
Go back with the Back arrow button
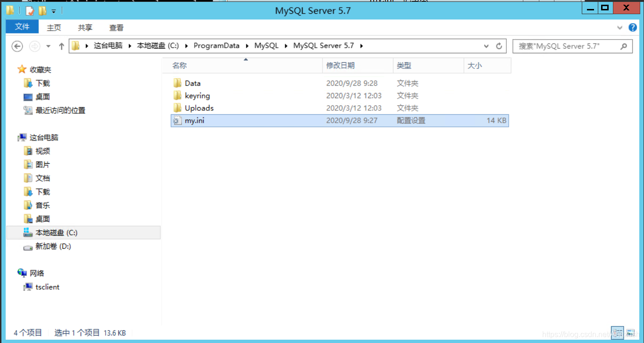click(x=17, y=46)
